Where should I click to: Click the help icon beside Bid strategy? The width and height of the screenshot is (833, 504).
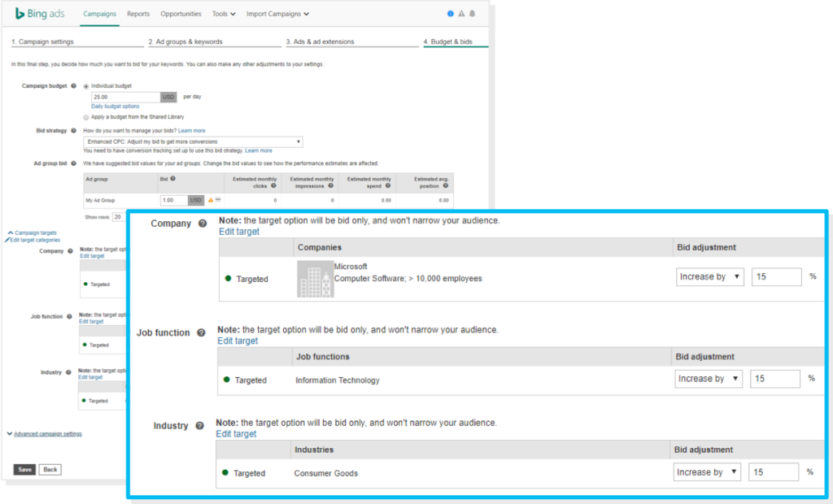pos(73,131)
